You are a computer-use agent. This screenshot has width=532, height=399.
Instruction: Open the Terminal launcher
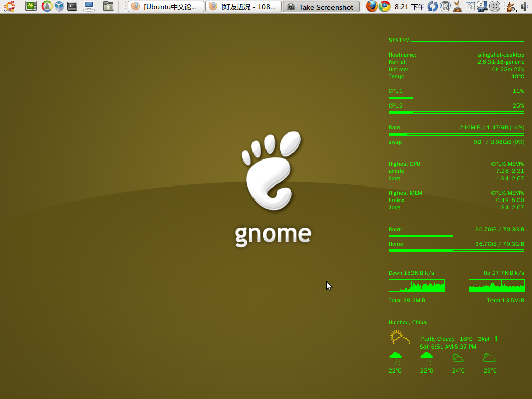point(72,6)
